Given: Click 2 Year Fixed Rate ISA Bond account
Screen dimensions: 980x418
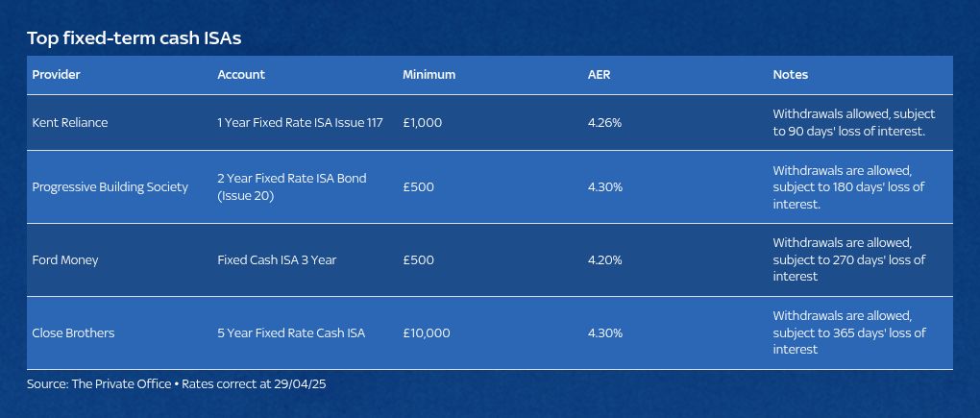Looking at the screenshot, I should click(292, 186).
